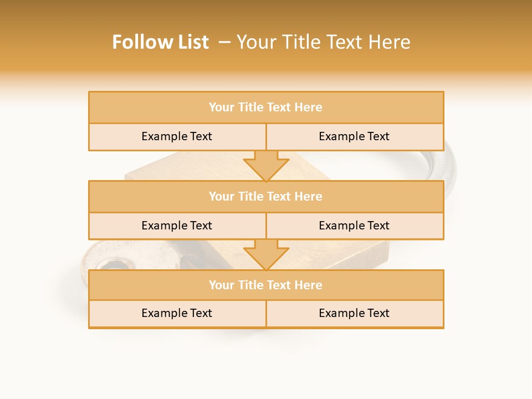The image size is (532, 399).
Task: Click the right "Example Text" cell in the middle block
Action: pos(354,226)
